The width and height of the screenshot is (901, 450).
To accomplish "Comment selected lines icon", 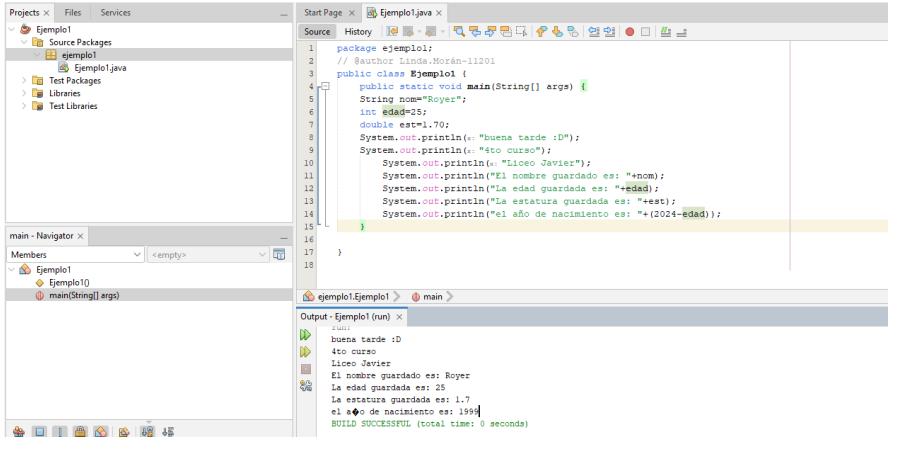I will 665,32.
